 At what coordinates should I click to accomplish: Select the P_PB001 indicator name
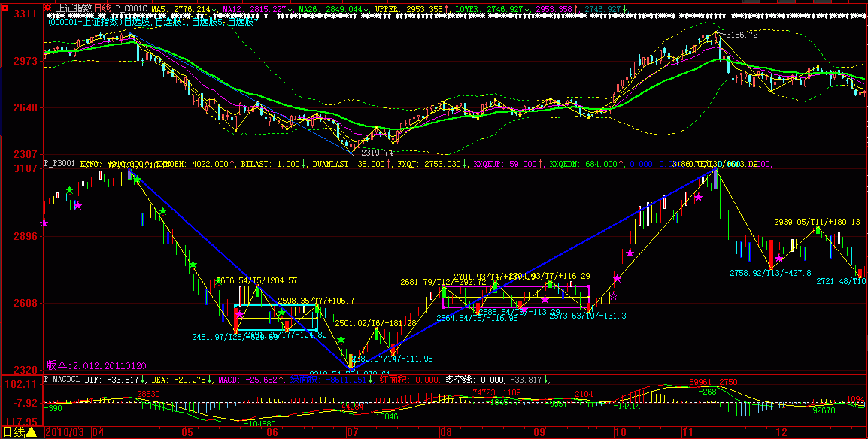[59, 164]
